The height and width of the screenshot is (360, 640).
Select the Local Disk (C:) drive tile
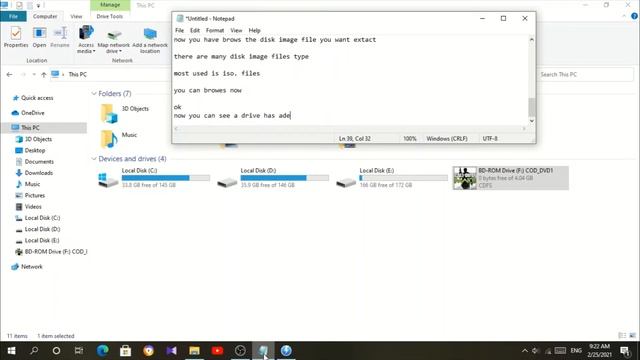tap(153, 178)
